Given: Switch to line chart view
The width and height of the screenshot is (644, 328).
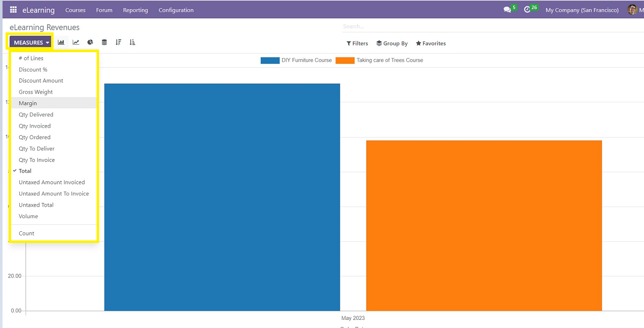Looking at the screenshot, I should [76, 43].
